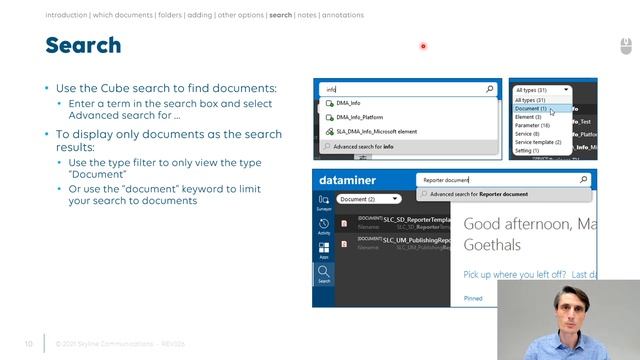Select the Search sidebar icon

click(324, 274)
